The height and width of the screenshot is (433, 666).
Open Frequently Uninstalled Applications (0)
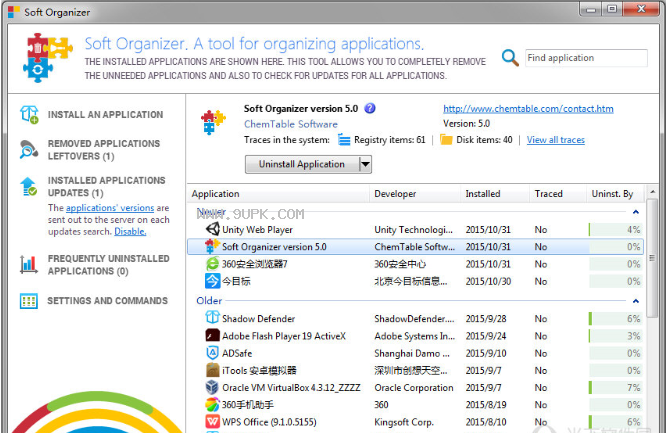click(108, 265)
